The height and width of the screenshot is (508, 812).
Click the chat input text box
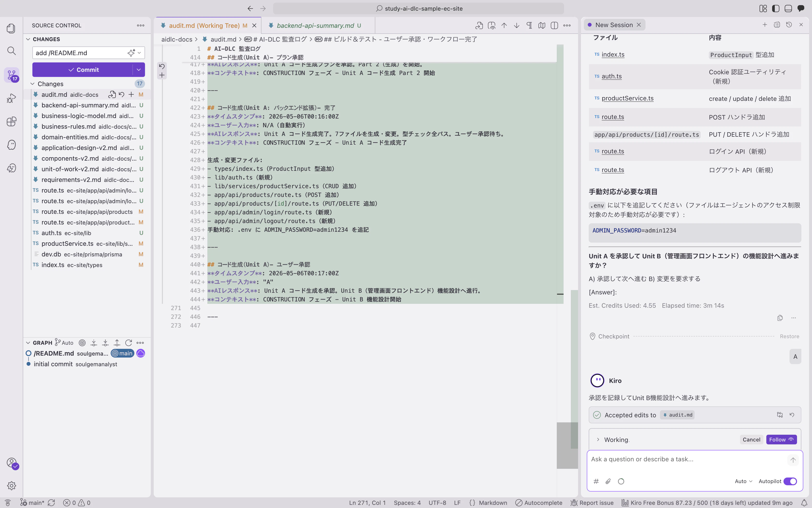point(687,460)
